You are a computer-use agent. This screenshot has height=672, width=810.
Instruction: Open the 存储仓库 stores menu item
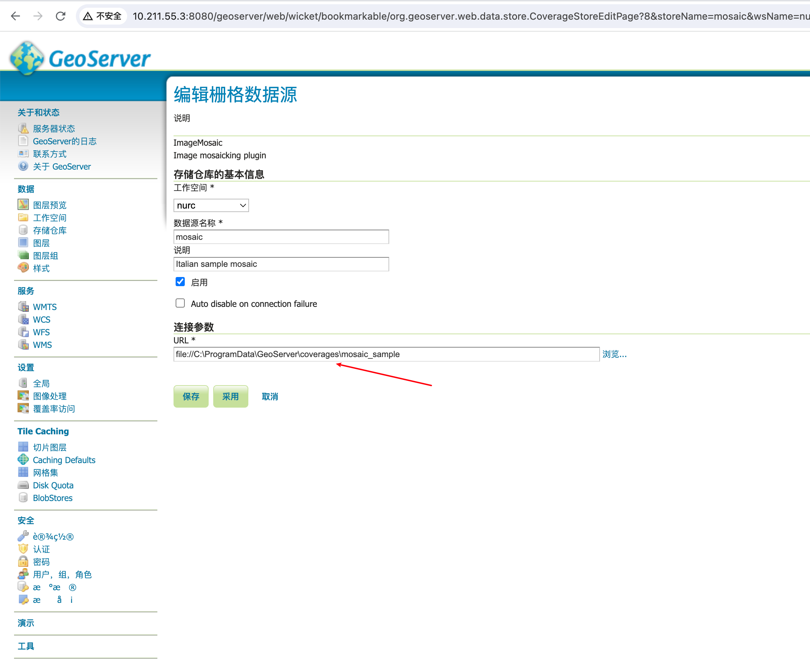(x=50, y=230)
